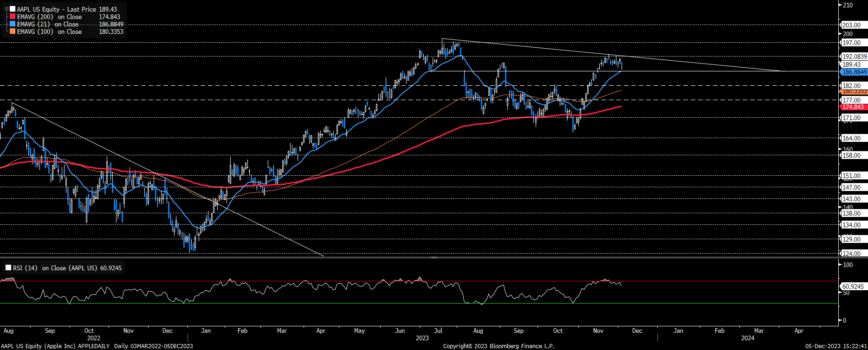Click the Jun label on date axis

coord(400,331)
